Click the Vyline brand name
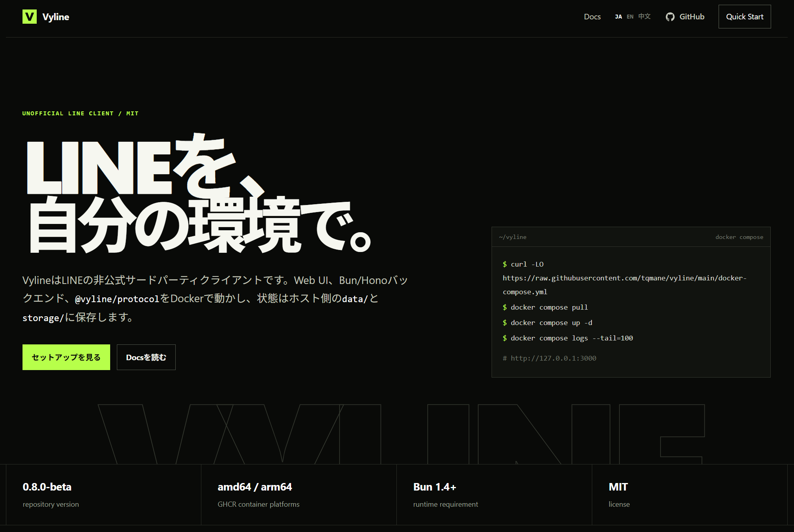This screenshot has width=794, height=532. pos(56,17)
